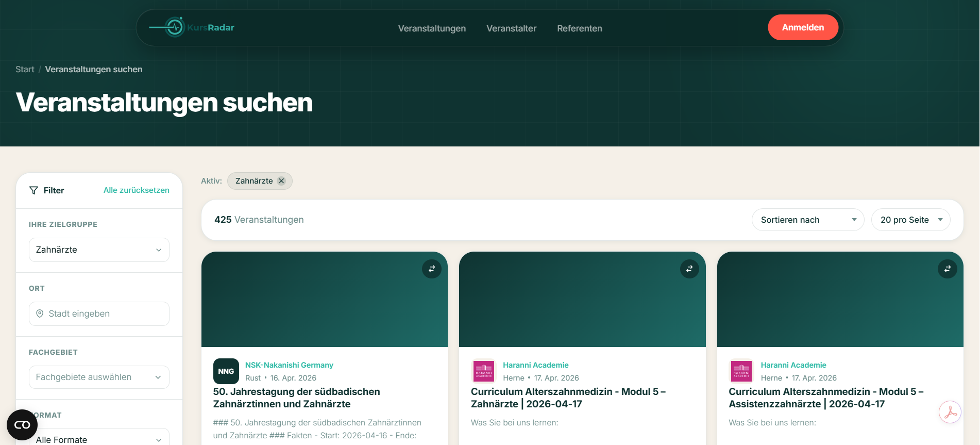Screen dimensions: 980x445
Task: Click the "Rust • 16. Apr. 2026" text
Action: (x=281, y=378)
